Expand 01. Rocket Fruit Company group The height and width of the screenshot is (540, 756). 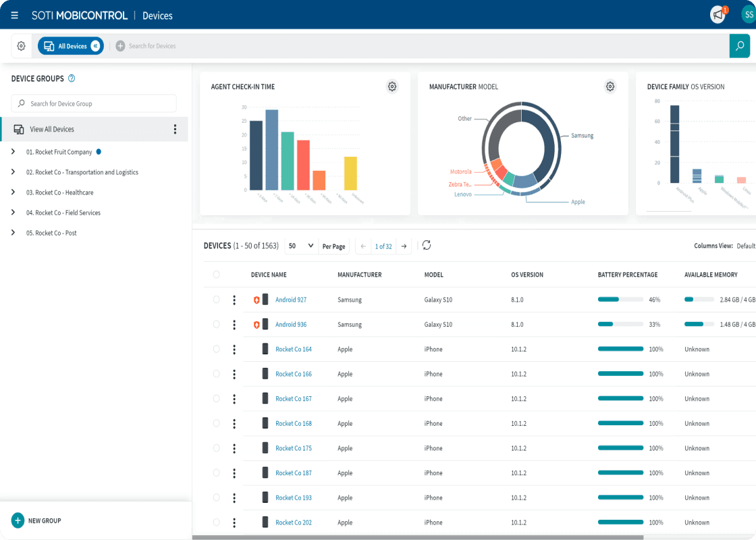(x=13, y=151)
